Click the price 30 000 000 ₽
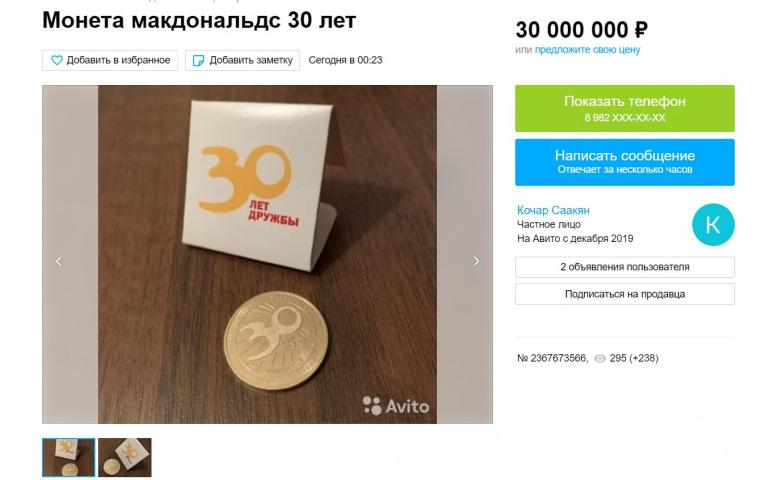 click(x=581, y=30)
